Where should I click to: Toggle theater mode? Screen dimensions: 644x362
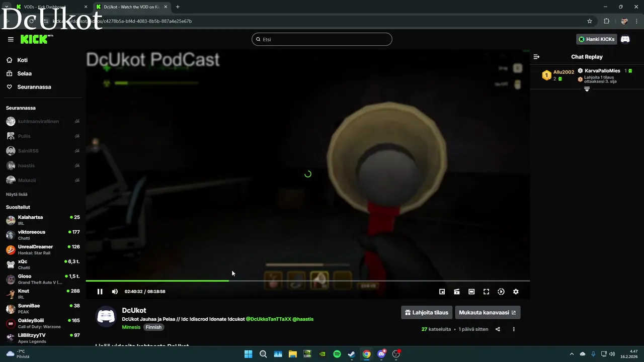[471, 292]
